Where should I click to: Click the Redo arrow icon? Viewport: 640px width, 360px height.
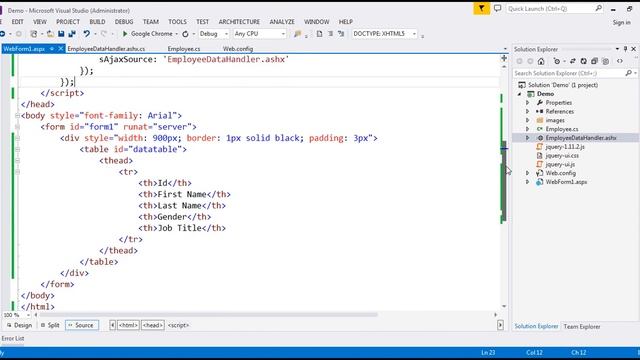coord(104,34)
